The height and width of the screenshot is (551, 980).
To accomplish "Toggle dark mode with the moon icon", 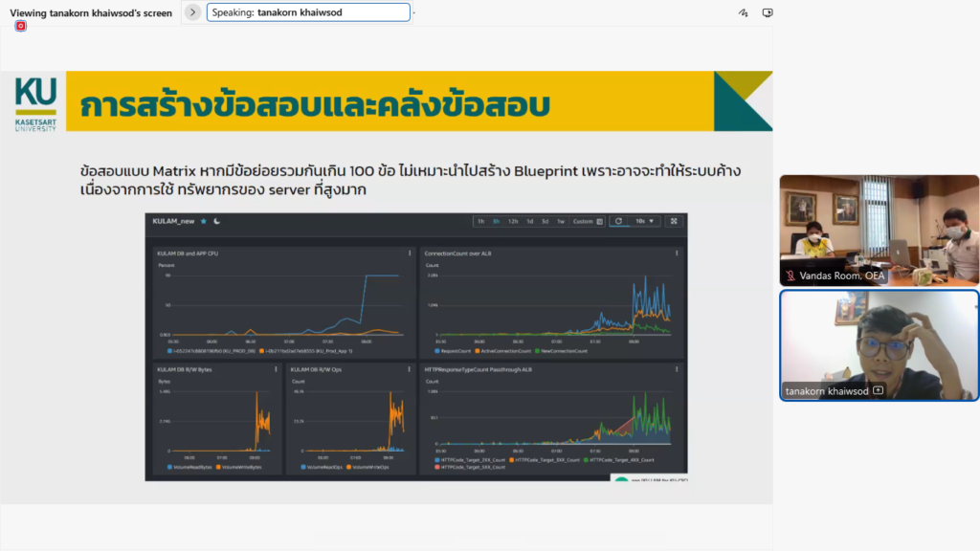I will pyautogui.click(x=215, y=223).
